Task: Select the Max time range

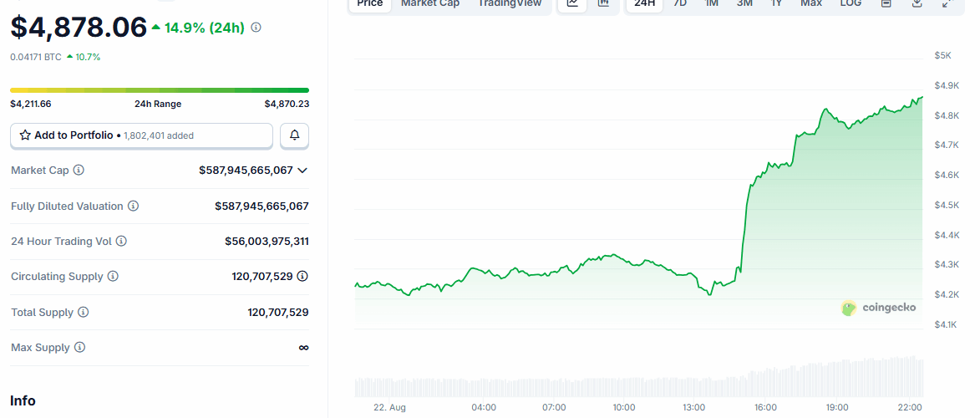Action: point(810,3)
